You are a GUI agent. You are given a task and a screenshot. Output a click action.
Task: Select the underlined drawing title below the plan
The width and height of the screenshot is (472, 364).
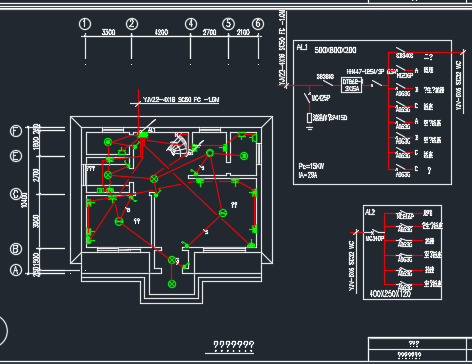coord(233,346)
